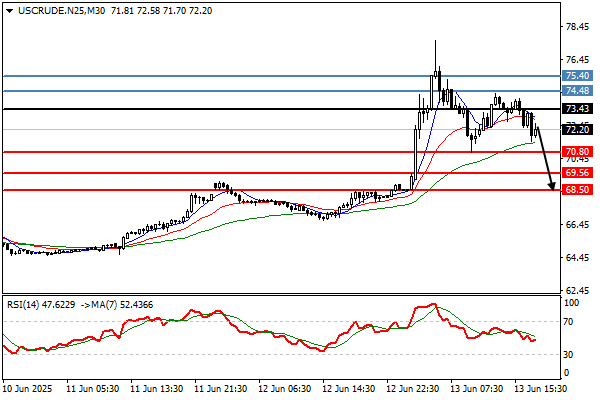Click the RSI(14) 47.6229 indicator label

[41, 305]
